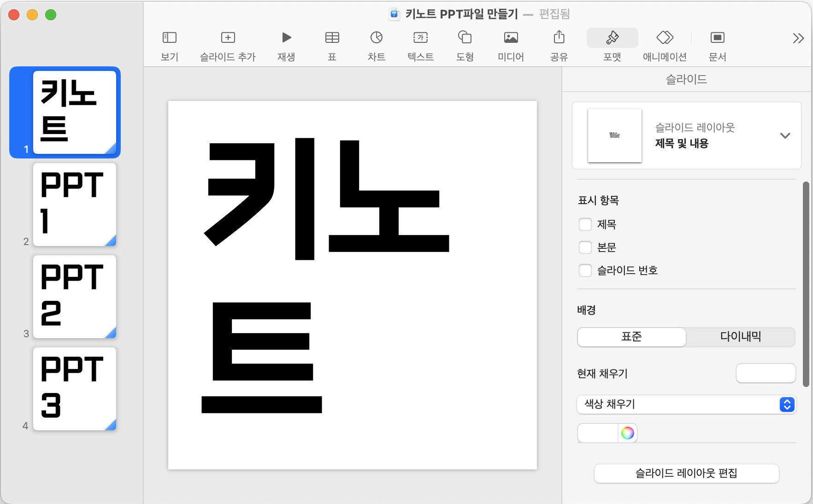
Task: Click the green full-screen window button
Action: click(x=51, y=15)
